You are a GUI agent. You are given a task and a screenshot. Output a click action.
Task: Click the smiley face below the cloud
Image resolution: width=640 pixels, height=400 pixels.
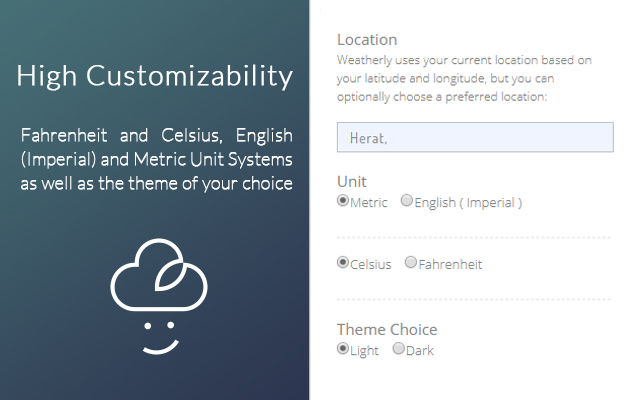pos(157,338)
